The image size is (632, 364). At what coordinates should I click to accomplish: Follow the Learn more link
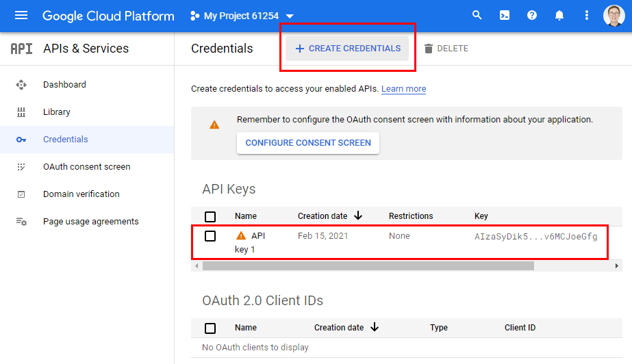[x=403, y=88]
